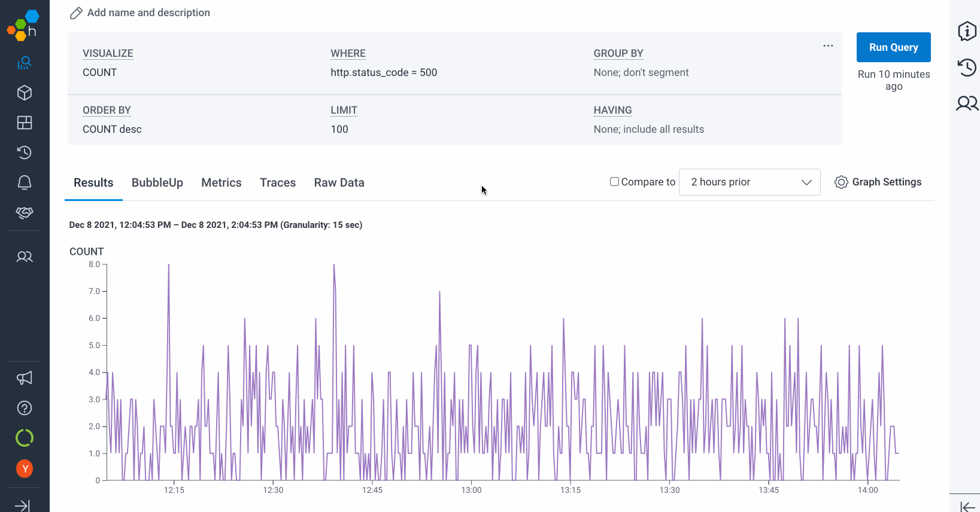
Task: Edit the WHERE clause http.status_code = 500
Action: [x=384, y=72]
